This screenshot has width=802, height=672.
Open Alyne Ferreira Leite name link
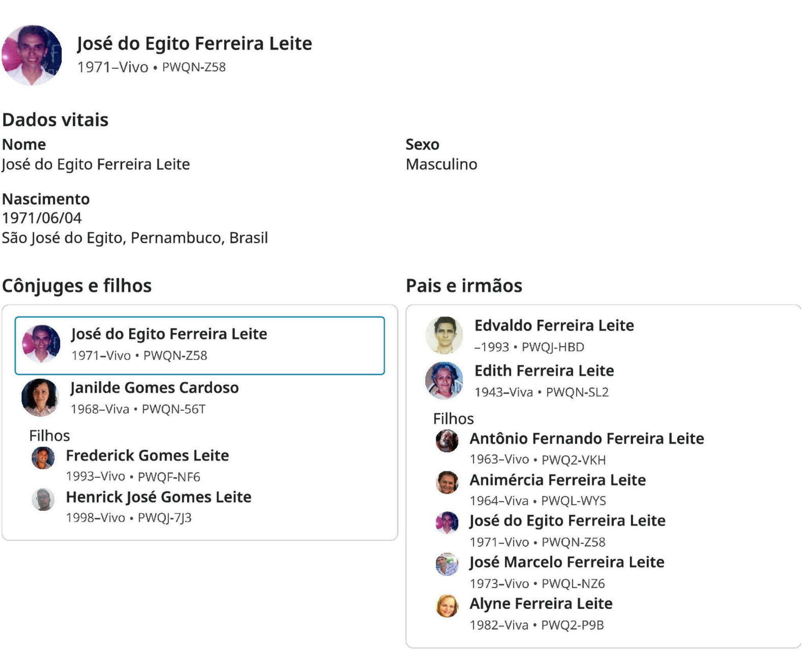click(541, 604)
